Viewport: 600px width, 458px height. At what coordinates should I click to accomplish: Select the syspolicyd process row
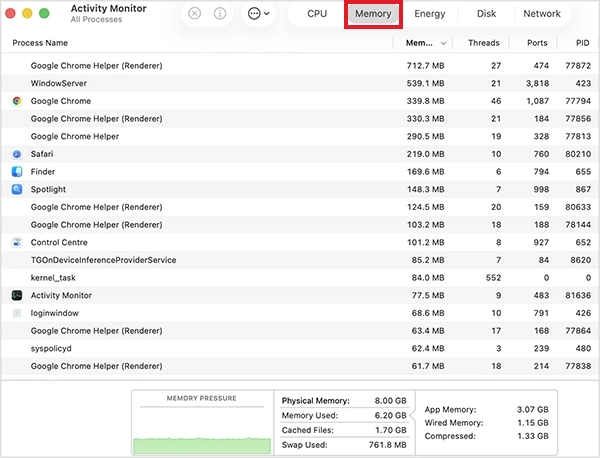click(300, 349)
